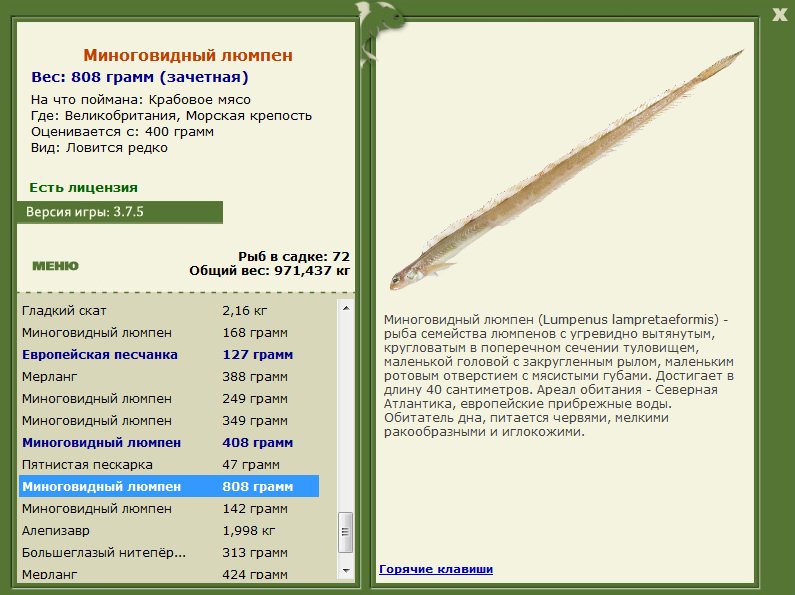795x595 pixels.
Task: Click the Рыб в садке: 72 text
Action: coord(294,256)
